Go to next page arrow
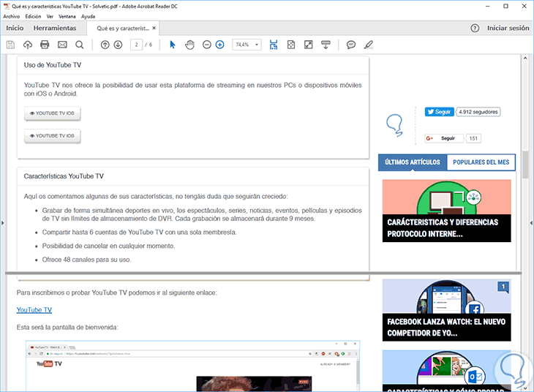Viewport: 534px width, 392px height. point(118,45)
